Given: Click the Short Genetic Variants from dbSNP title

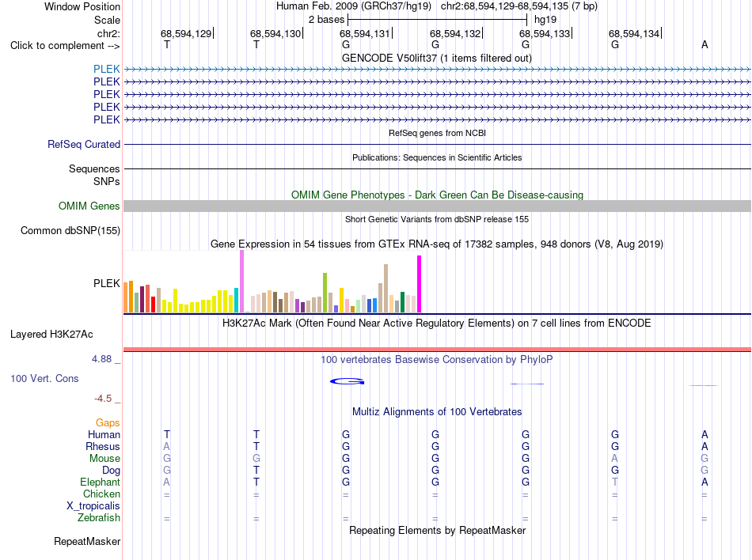Looking at the screenshot, I should [x=437, y=219].
